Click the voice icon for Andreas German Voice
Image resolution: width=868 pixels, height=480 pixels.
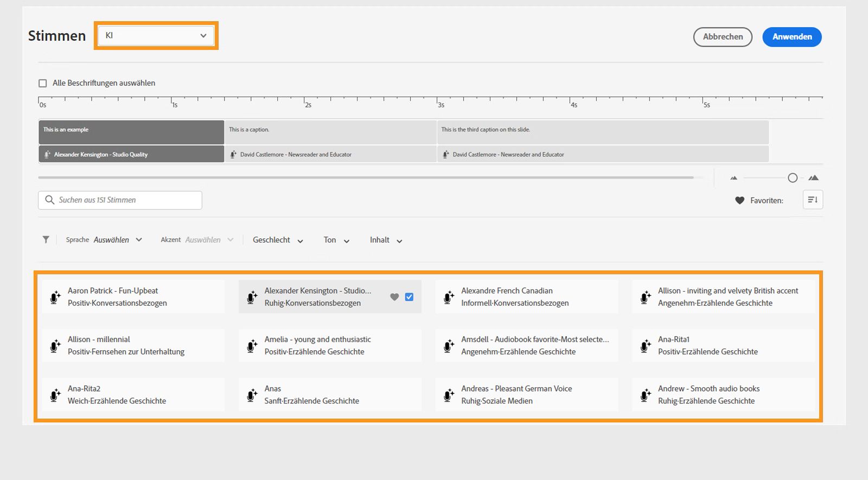449,395
